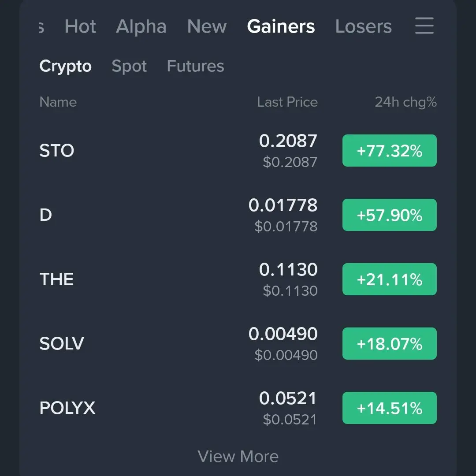Open the New listings tab

[x=207, y=27]
